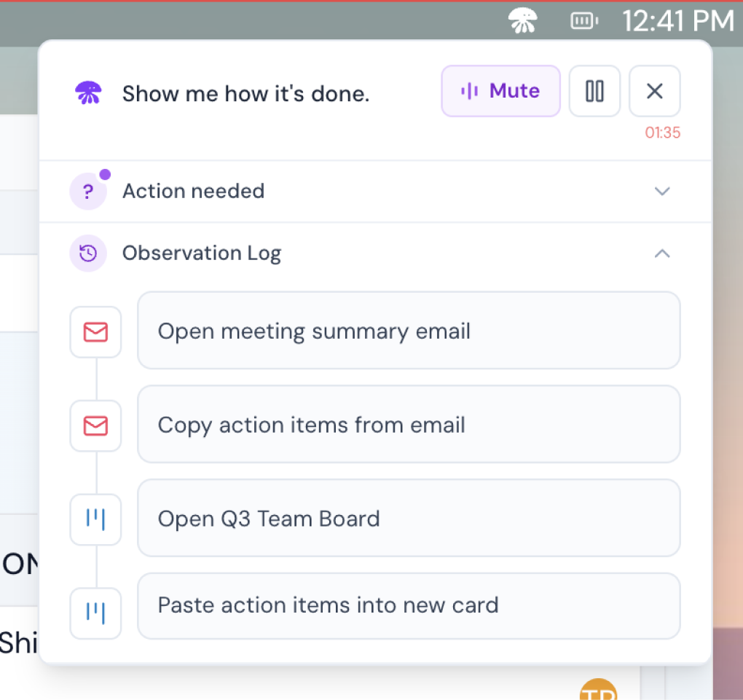Select the Open meeting summary email step
This screenshot has width=743, height=700.
[409, 330]
